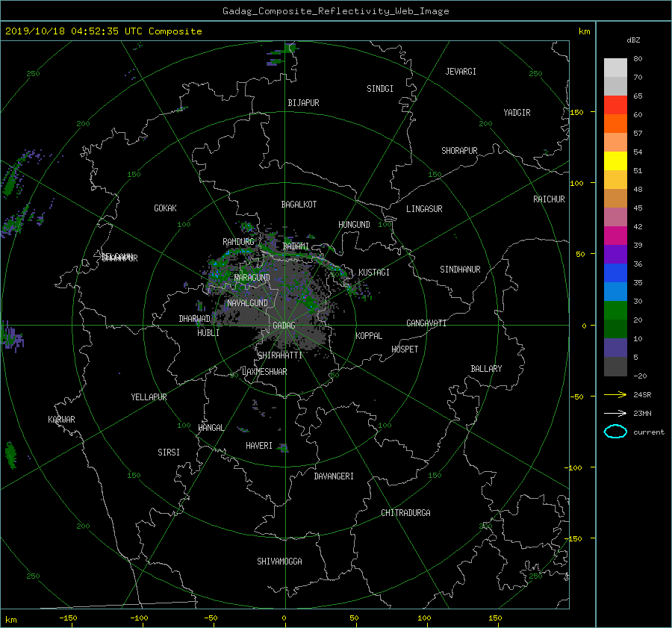Click the GOKAK city label

tap(166, 208)
